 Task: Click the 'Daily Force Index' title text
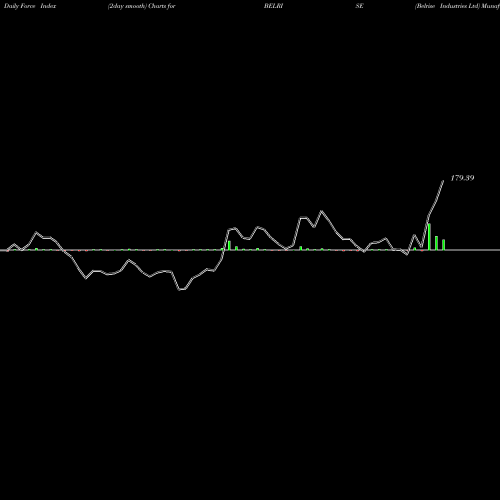(x=30, y=6)
